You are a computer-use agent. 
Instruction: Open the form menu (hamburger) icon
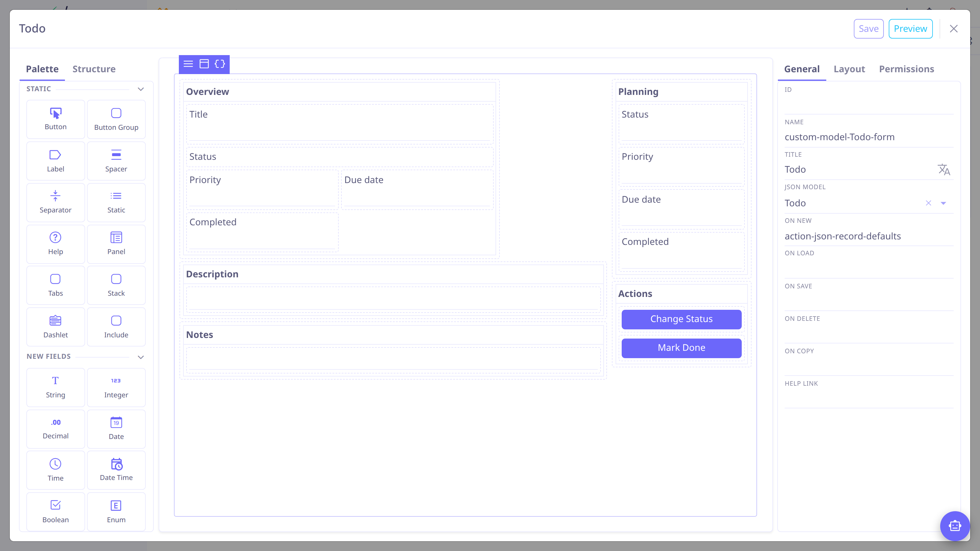click(188, 64)
